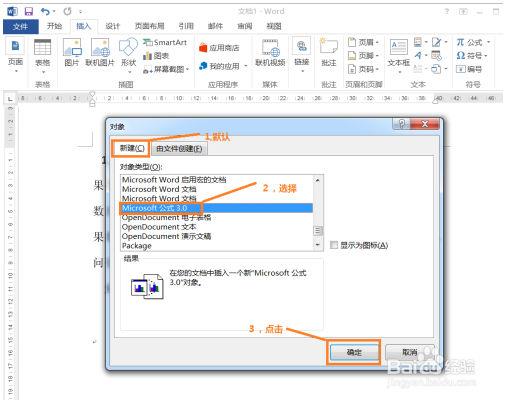
Task: Click the Redo icon in title bar
Action: (67, 11)
